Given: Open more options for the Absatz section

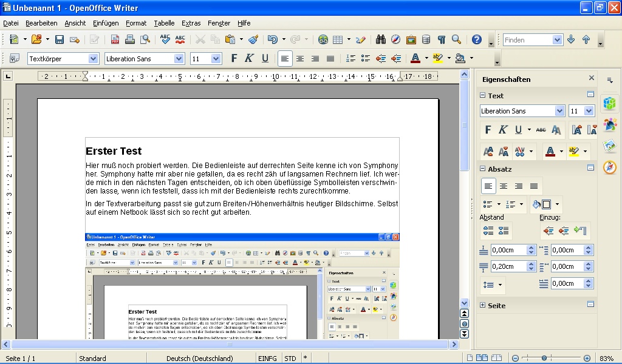Looking at the screenshot, I should tap(590, 168).
